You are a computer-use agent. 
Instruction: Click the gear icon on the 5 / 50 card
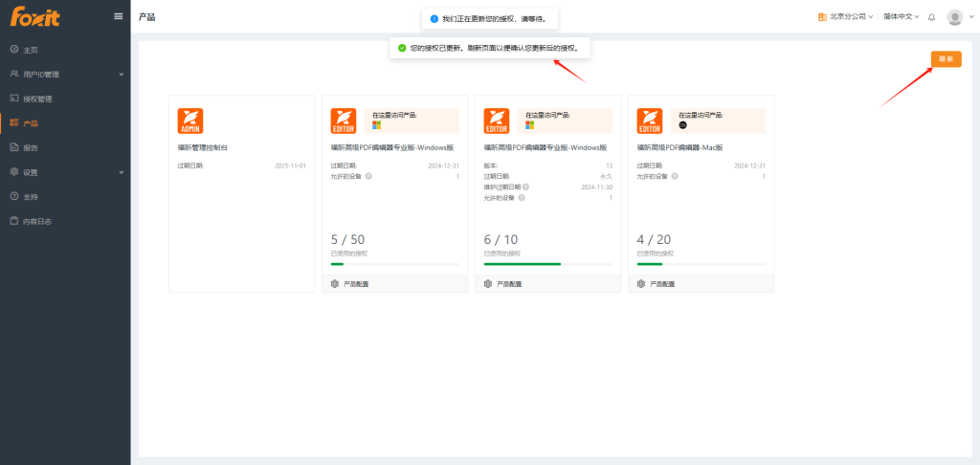[x=335, y=284]
